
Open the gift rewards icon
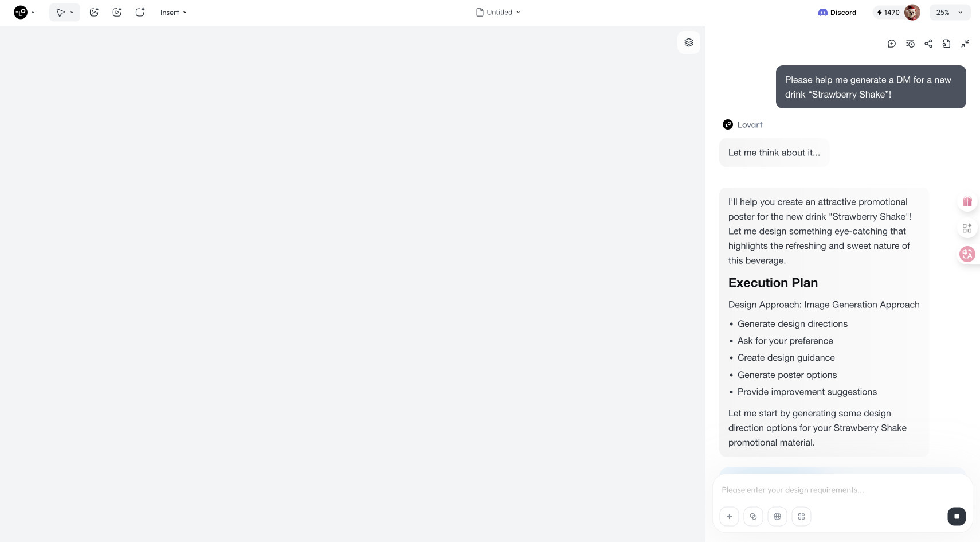tap(967, 202)
